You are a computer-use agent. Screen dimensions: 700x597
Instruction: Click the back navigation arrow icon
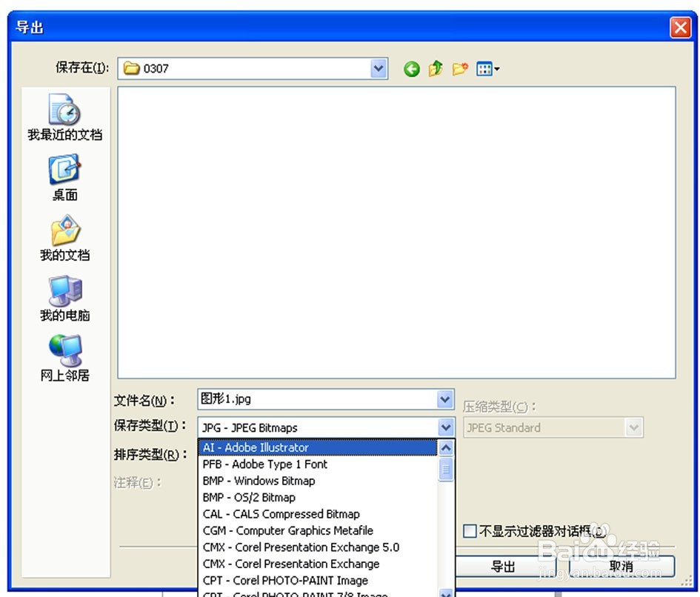[x=411, y=68]
